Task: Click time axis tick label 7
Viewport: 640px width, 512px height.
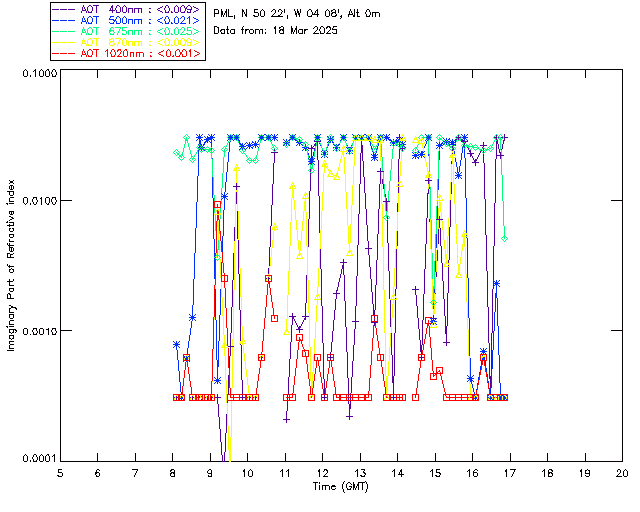Action: pos(135,473)
